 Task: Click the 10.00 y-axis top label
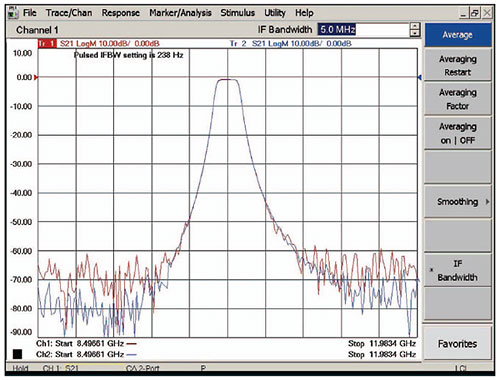pos(22,53)
